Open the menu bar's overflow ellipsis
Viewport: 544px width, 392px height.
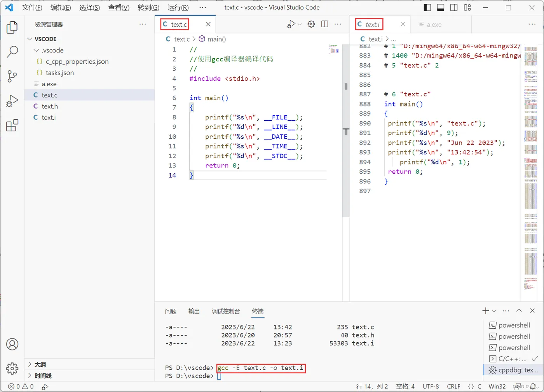[x=202, y=7]
